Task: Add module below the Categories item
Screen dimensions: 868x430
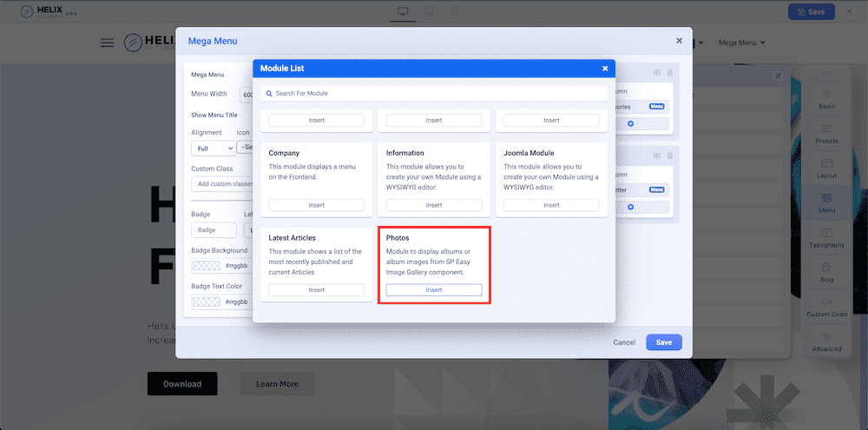Action: point(630,124)
